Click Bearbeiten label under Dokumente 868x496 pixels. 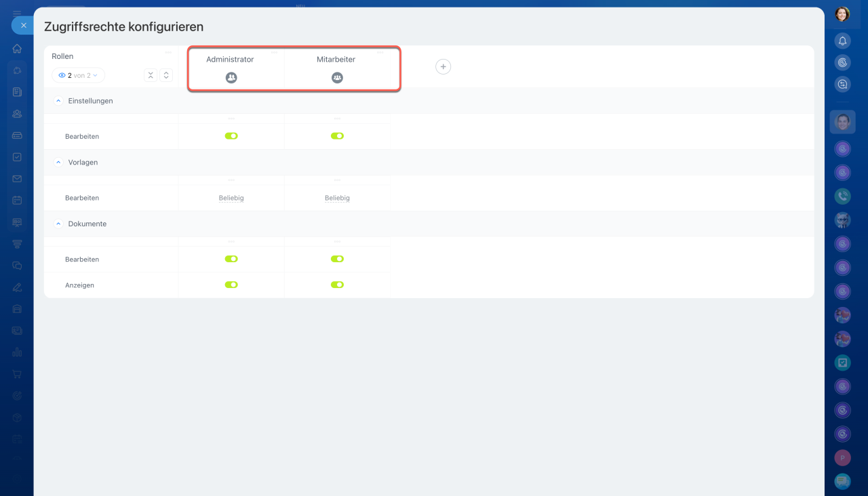[82, 260]
